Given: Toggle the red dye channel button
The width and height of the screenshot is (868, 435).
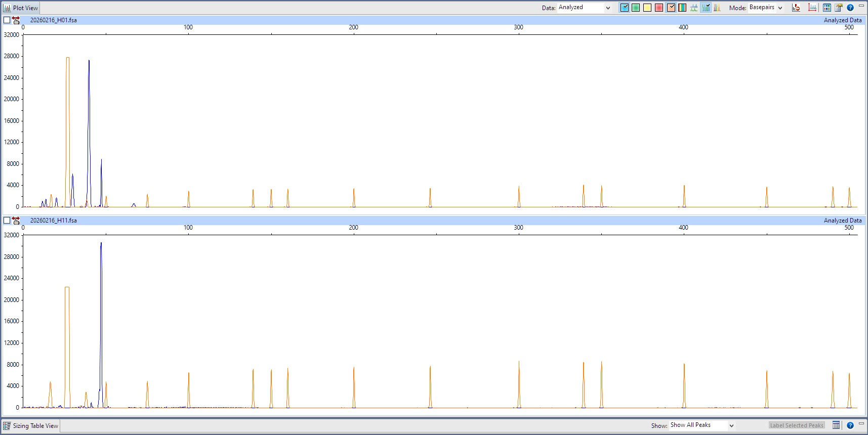Looking at the screenshot, I should point(659,8).
